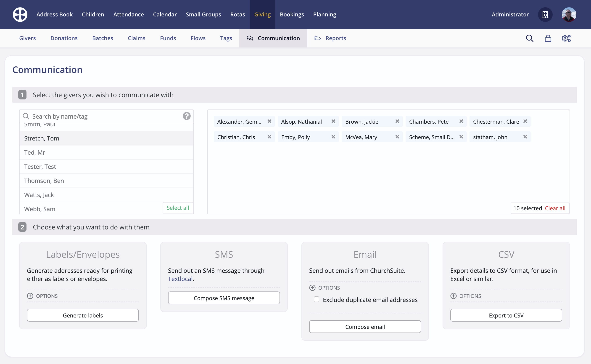
Task: Expand OPTIONS under Labels/Envelopes
Action: 30,296
